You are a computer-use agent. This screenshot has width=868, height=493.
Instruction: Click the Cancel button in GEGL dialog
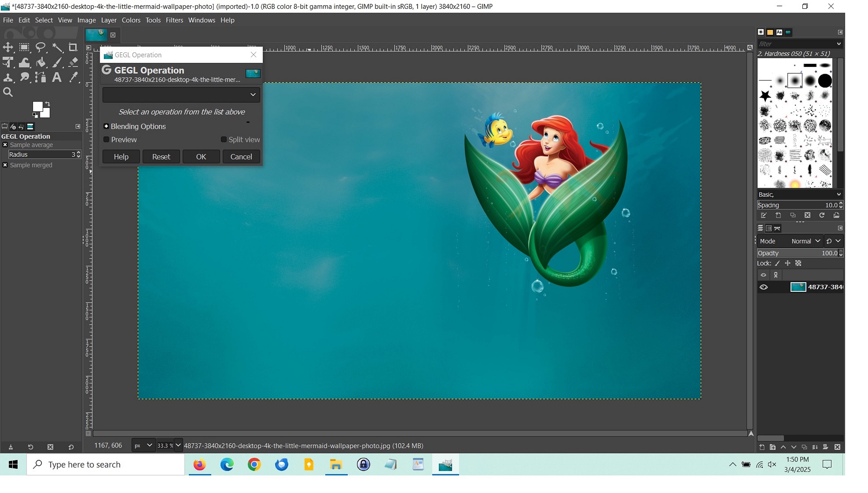tap(241, 157)
